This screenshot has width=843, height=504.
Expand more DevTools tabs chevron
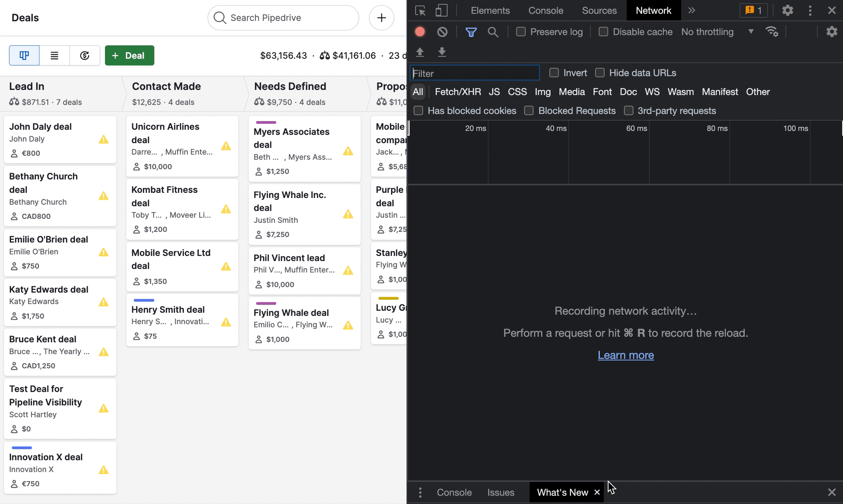coord(691,11)
